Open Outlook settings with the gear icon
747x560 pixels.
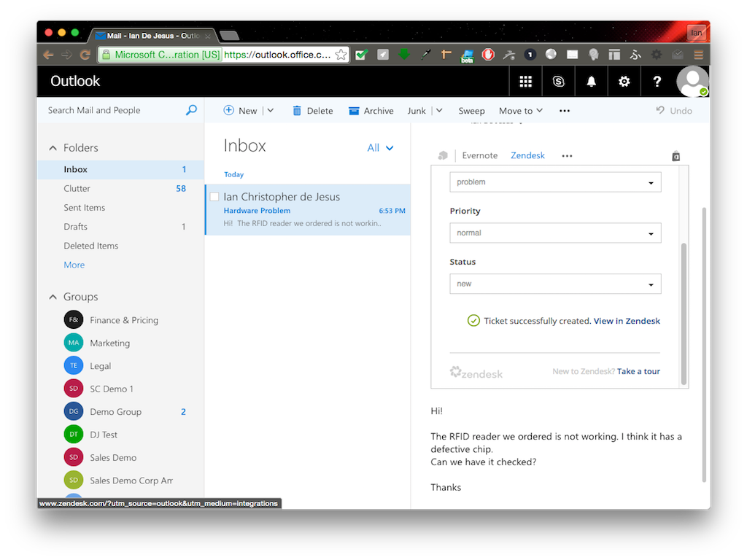pyautogui.click(x=624, y=81)
